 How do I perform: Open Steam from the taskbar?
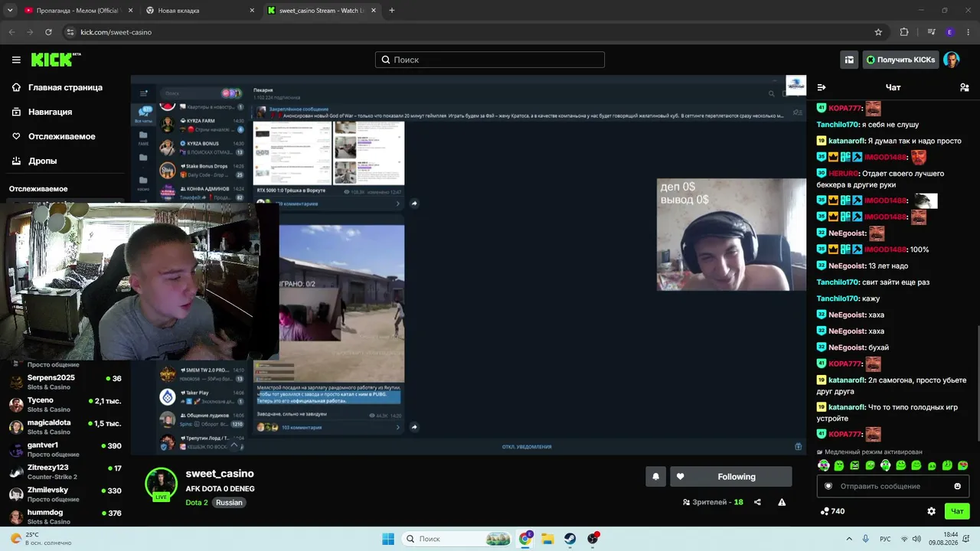pyautogui.click(x=570, y=539)
